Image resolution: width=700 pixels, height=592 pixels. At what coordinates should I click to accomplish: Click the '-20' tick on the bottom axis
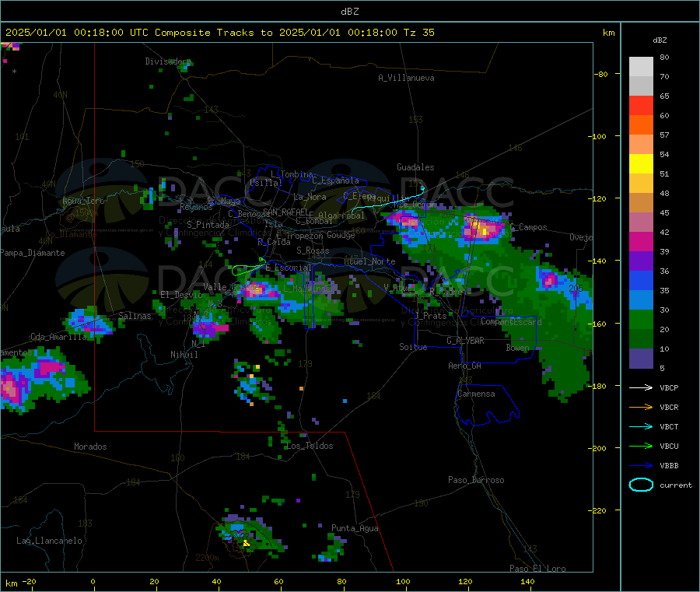[29, 581]
